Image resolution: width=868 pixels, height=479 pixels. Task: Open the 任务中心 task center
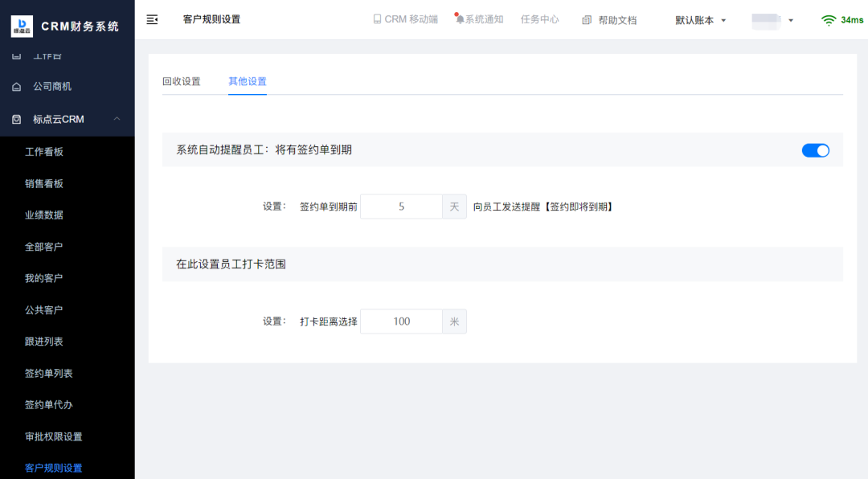pyautogui.click(x=539, y=19)
